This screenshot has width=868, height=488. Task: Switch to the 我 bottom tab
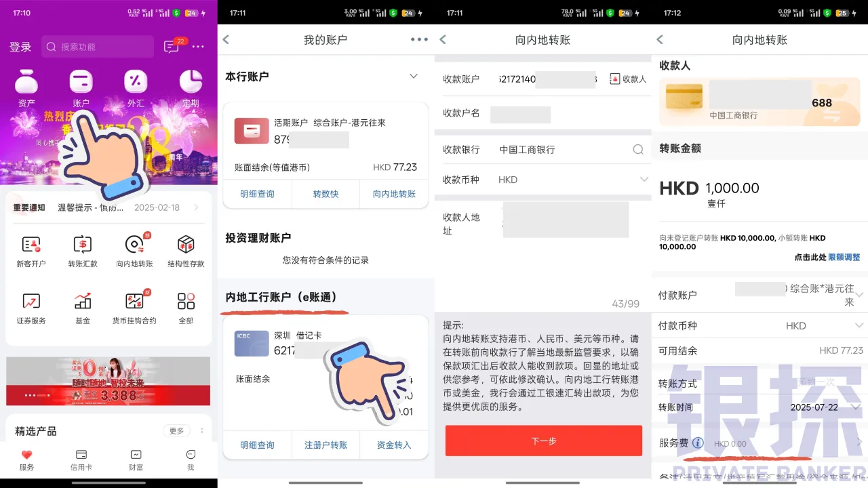click(x=191, y=460)
